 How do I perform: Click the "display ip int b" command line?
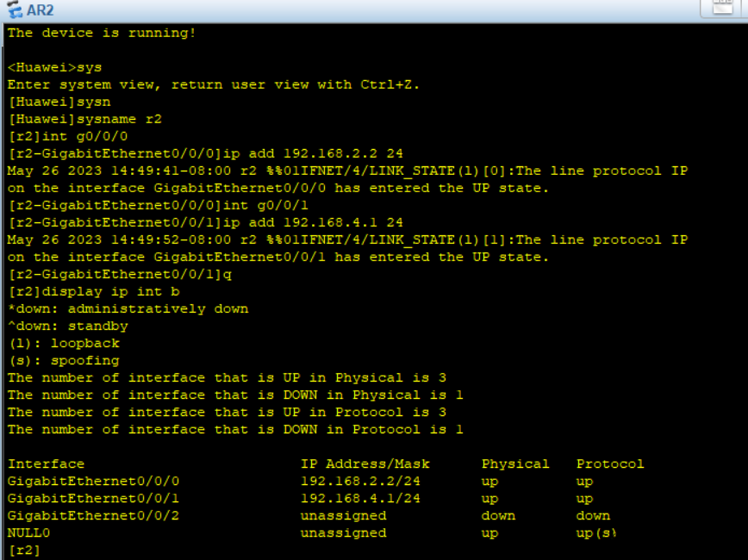click(93, 291)
